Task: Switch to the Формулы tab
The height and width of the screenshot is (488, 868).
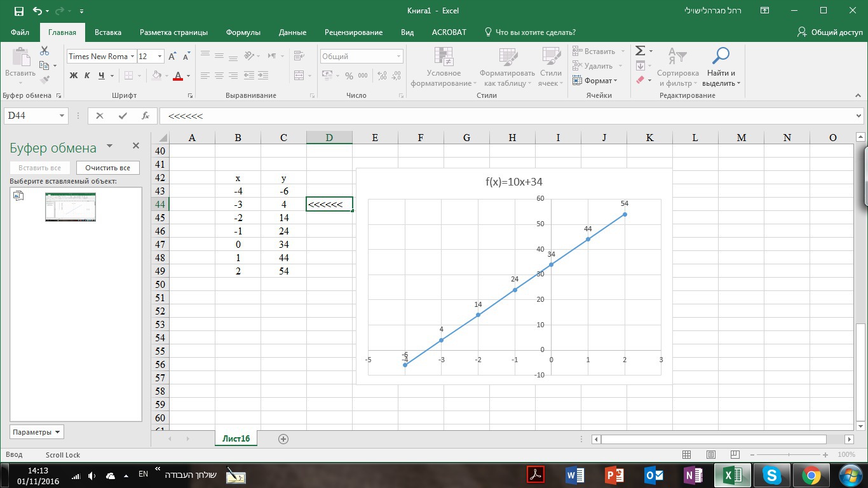Action: [243, 32]
